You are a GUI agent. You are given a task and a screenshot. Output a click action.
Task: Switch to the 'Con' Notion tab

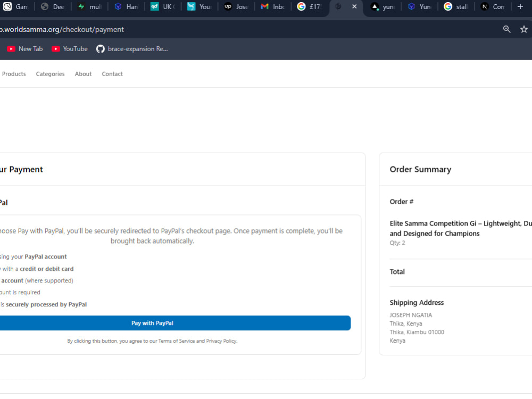point(493,7)
